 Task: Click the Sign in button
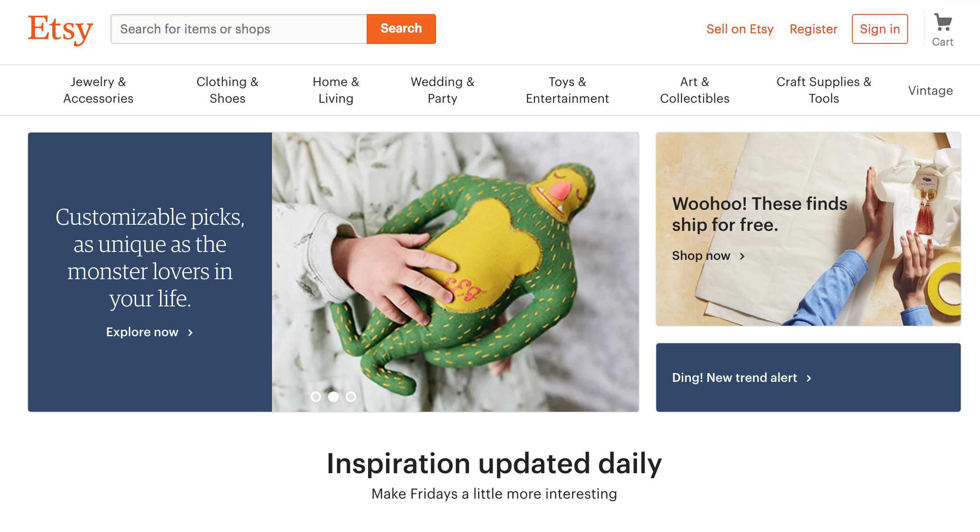[x=880, y=29]
